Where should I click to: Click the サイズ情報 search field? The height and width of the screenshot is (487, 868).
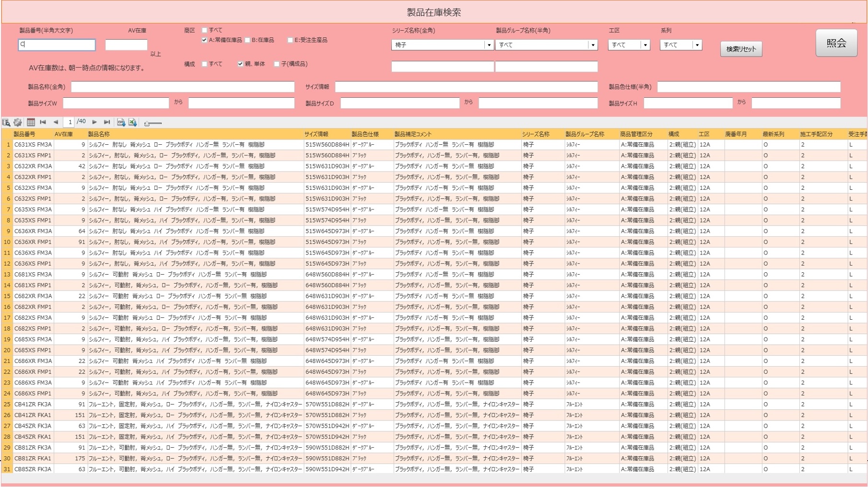pos(466,87)
